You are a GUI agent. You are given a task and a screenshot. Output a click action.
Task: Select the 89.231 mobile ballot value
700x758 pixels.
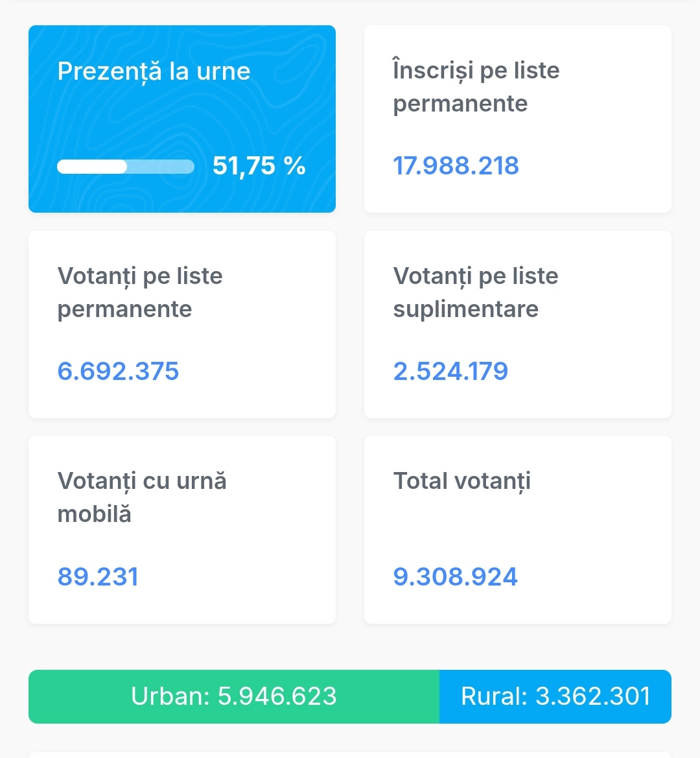click(x=98, y=577)
